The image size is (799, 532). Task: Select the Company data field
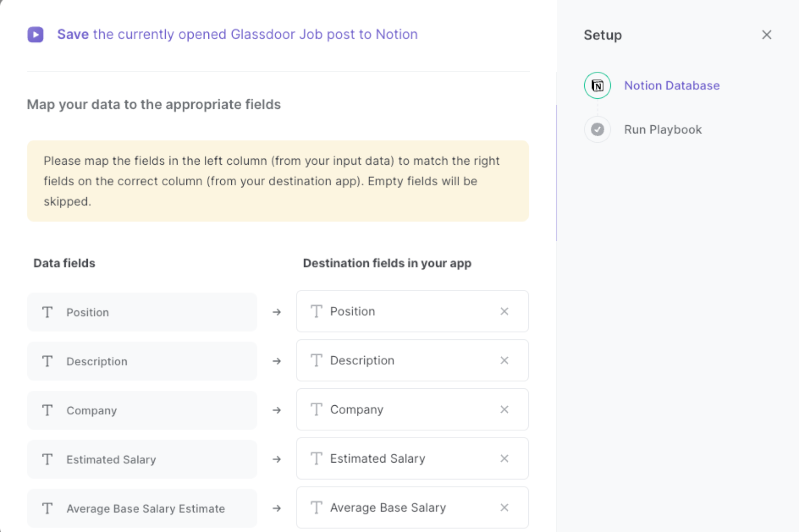(x=142, y=410)
